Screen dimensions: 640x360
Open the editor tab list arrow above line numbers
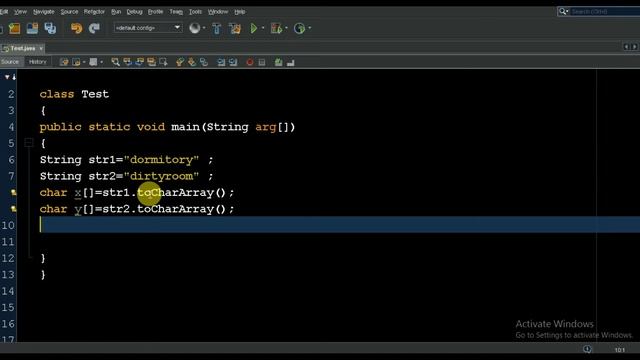[x=7, y=77]
